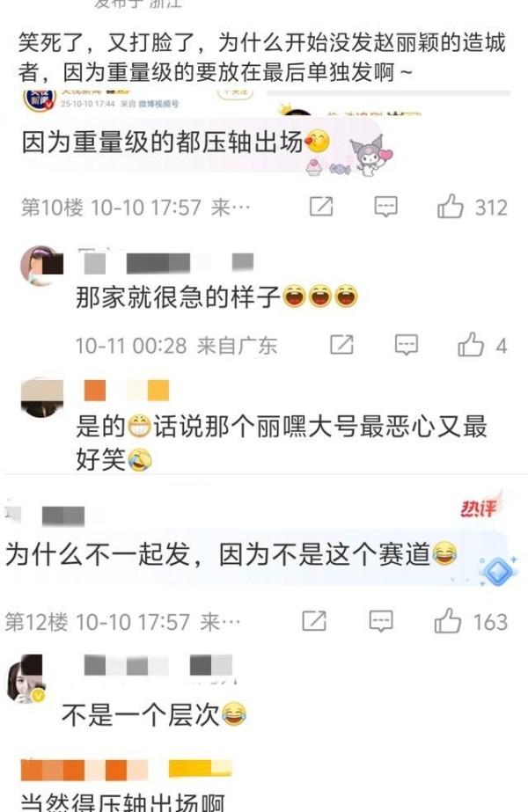
Task: Expand truncated 来… source of 第10楼
Action: click(x=231, y=207)
